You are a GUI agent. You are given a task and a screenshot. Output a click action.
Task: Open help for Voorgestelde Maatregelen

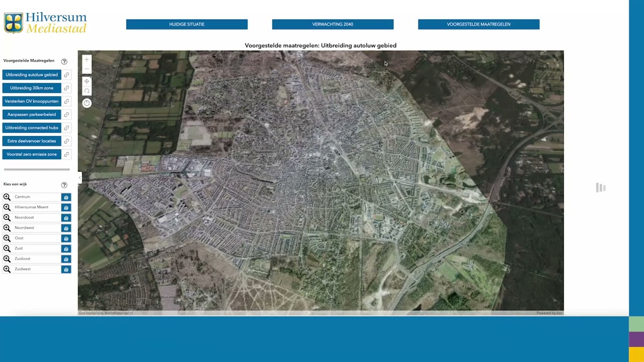64,61
